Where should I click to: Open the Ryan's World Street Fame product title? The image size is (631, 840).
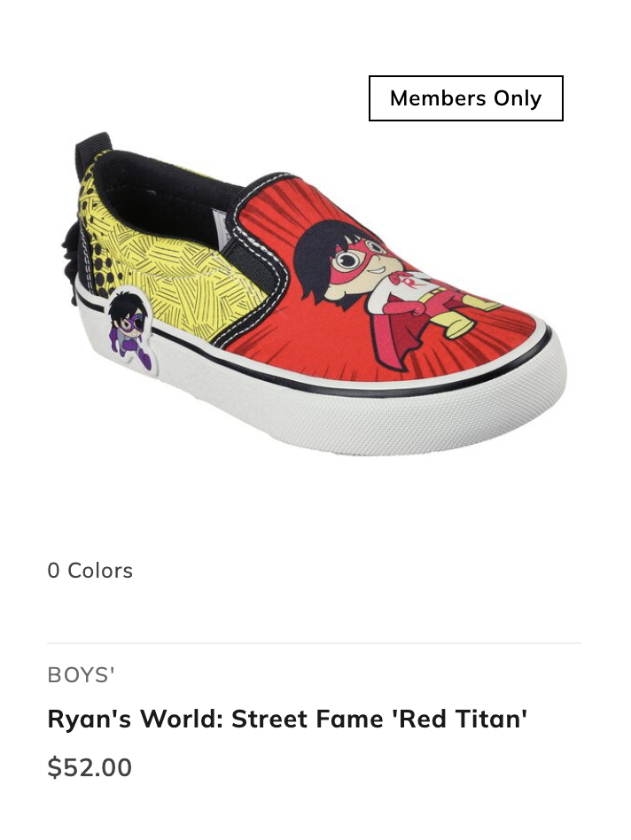click(288, 719)
